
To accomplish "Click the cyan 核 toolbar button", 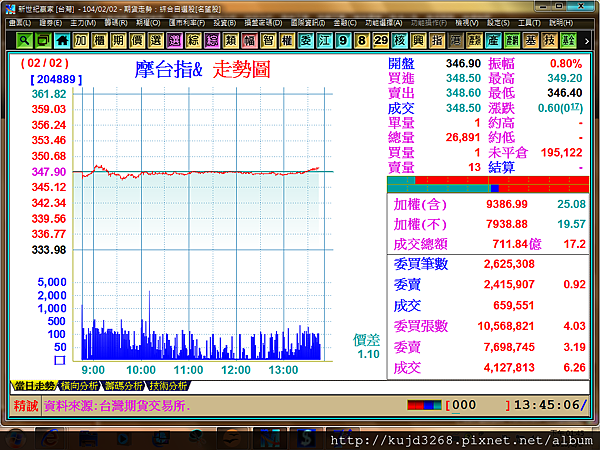I will (x=399, y=40).
